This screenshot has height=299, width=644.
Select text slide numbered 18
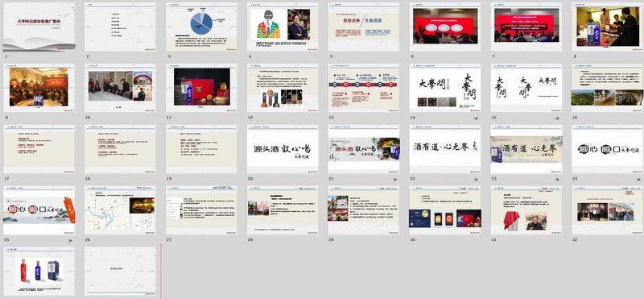coord(120,149)
